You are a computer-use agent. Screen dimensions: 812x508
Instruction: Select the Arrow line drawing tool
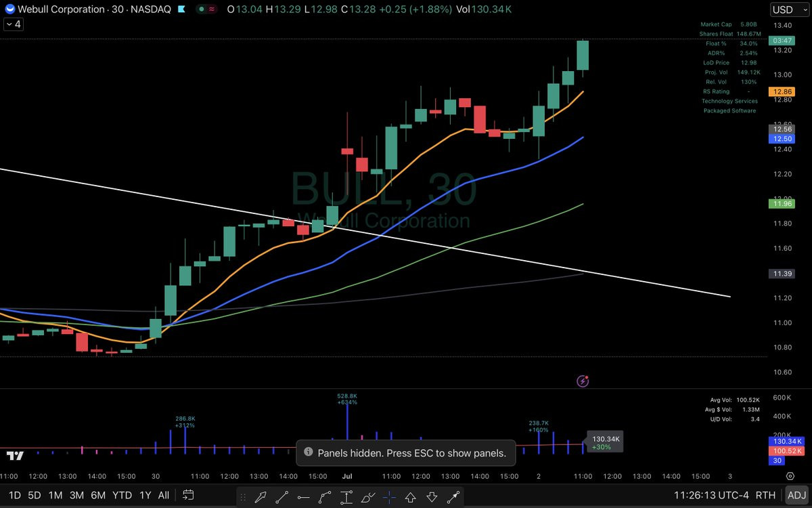(x=453, y=497)
